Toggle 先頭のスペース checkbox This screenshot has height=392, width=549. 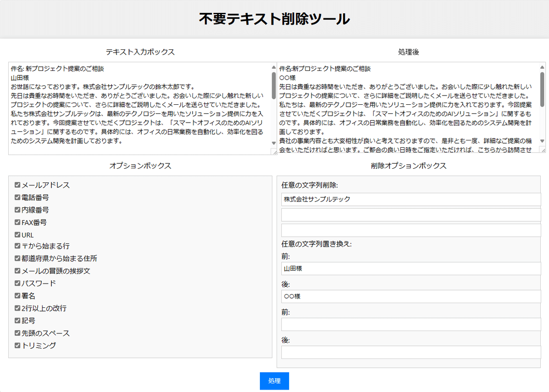17,333
